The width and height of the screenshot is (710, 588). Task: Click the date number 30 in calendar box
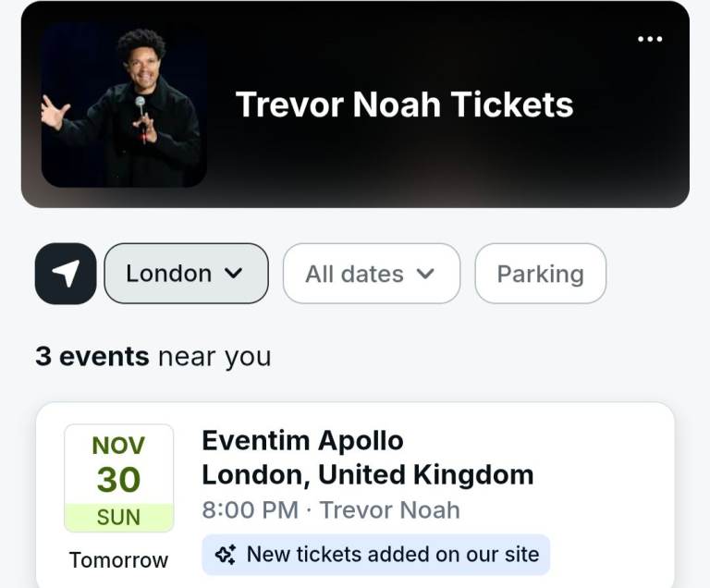click(x=118, y=480)
